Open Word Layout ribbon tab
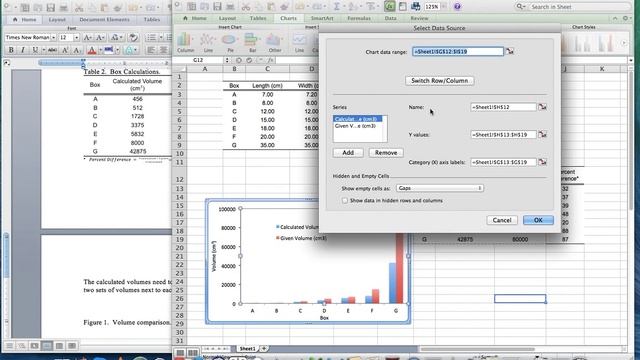This screenshot has width=640, height=360. [57, 20]
